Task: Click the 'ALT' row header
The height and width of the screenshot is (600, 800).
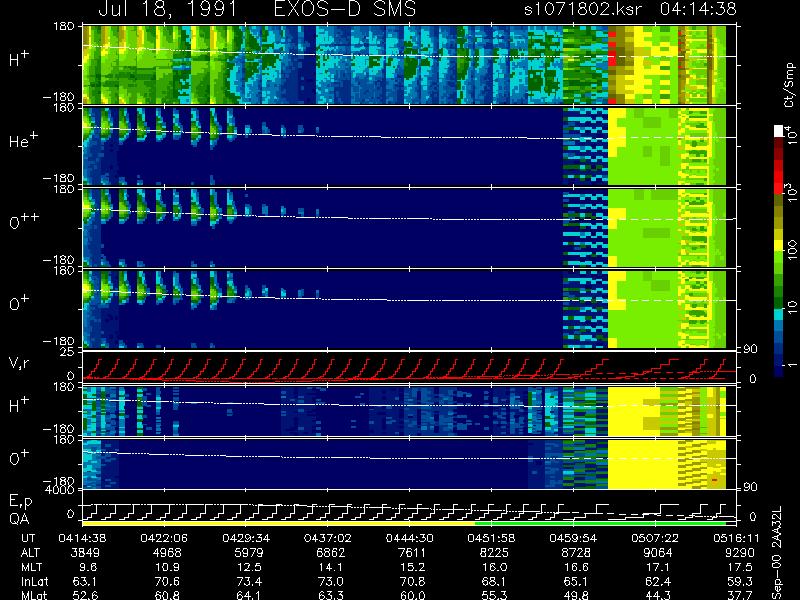Action: [x=31, y=553]
